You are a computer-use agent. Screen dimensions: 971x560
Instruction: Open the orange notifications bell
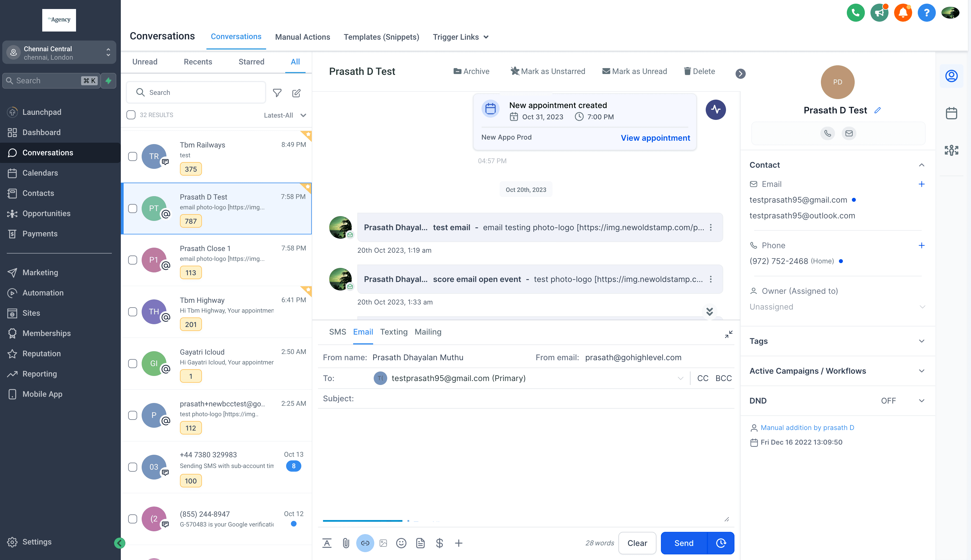[903, 13]
